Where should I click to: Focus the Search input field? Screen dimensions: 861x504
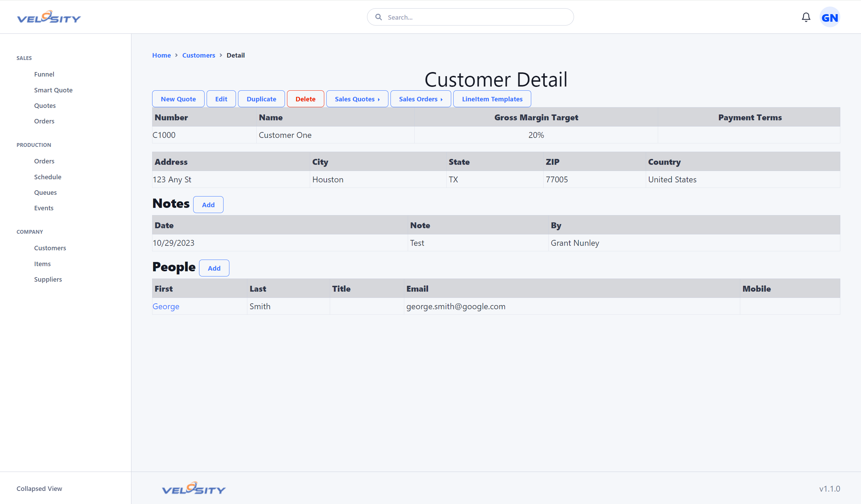[470, 17]
